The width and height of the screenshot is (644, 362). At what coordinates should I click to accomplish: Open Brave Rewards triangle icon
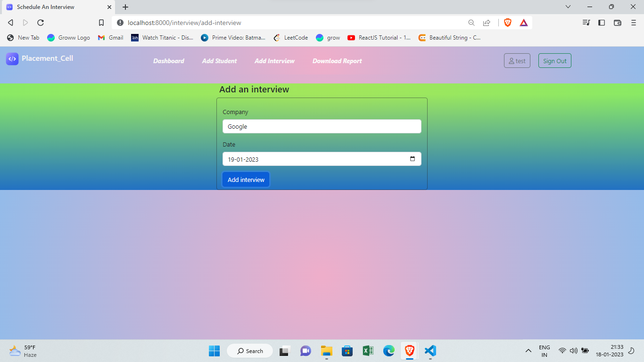tap(524, 23)
